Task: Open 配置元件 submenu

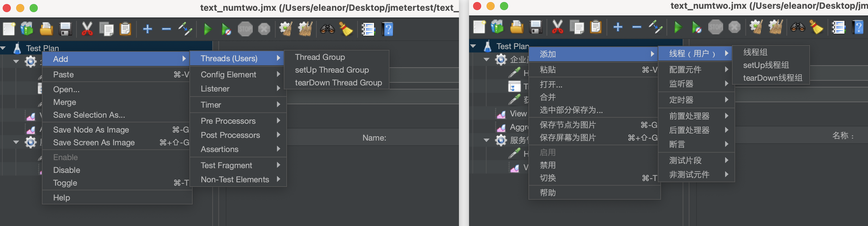Action: point(696,70)
